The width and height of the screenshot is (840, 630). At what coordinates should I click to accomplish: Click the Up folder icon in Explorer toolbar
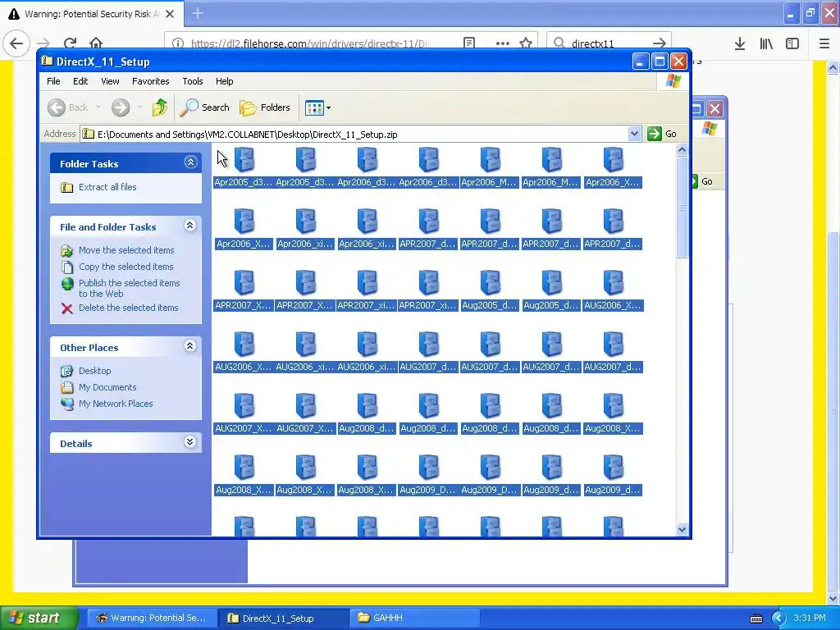point(160,107)
